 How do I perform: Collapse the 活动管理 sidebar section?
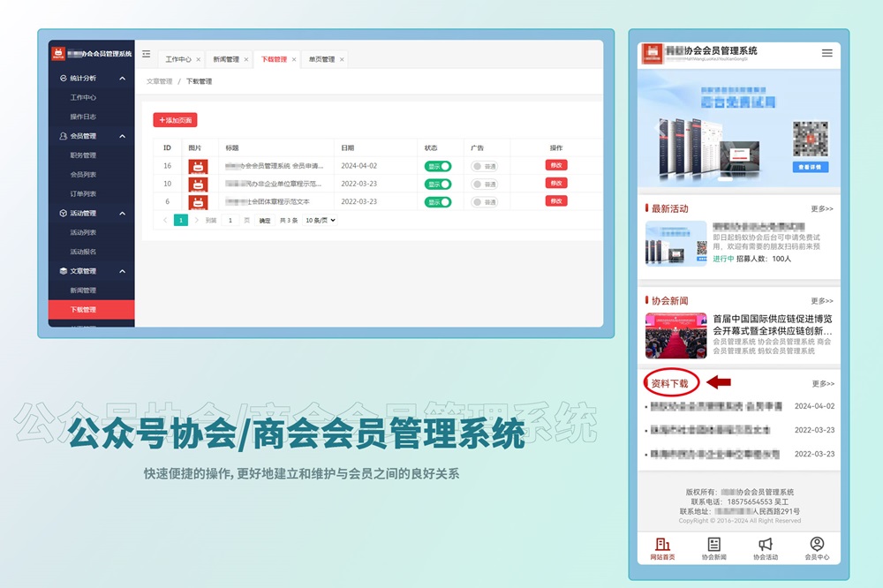click(x=122, y=214)
